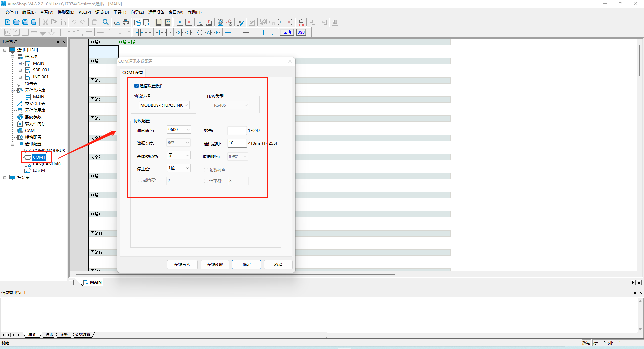
Task: Click the Upload from PLC icon
Action: tap(209, 22)
